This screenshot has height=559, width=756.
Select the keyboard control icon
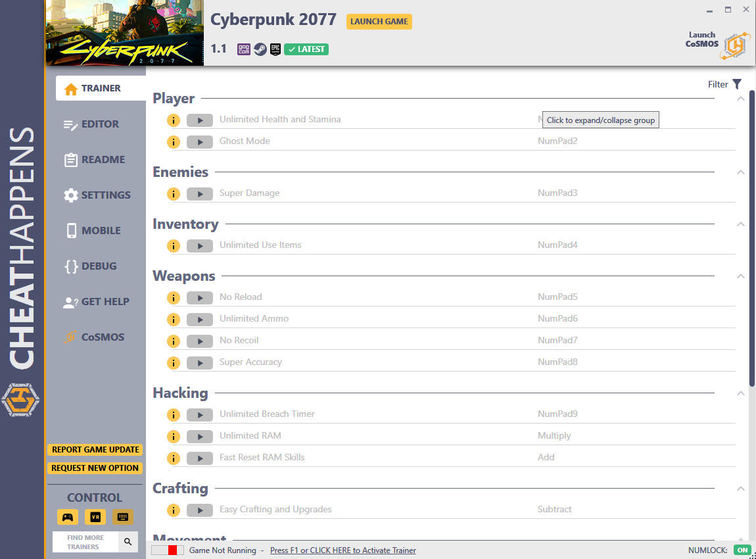pos(123,517)
